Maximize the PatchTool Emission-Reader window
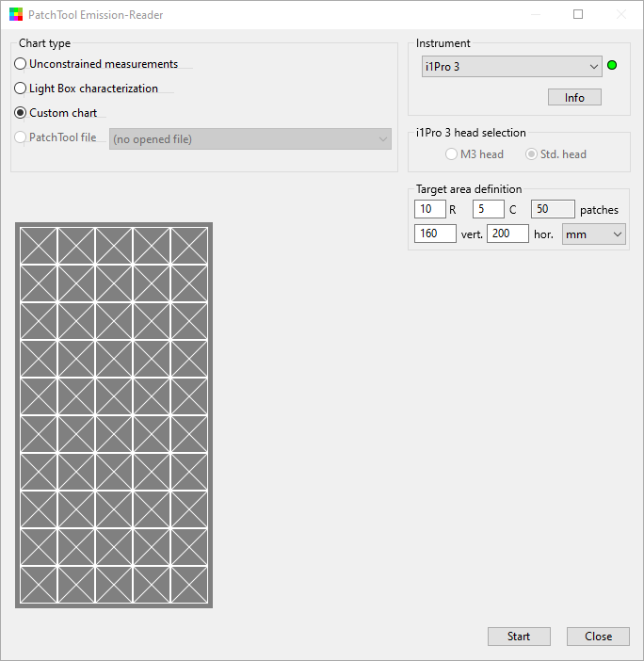 (x=578, y=15)
